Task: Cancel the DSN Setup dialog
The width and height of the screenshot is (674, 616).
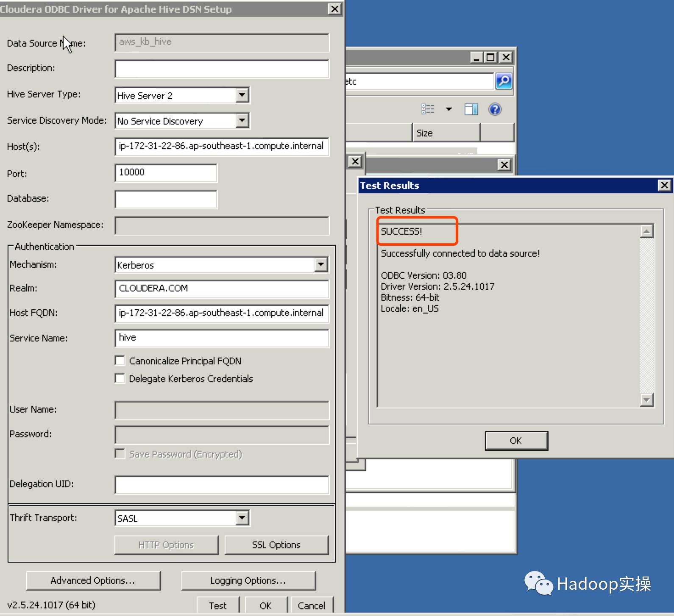Action: (312, 605)
